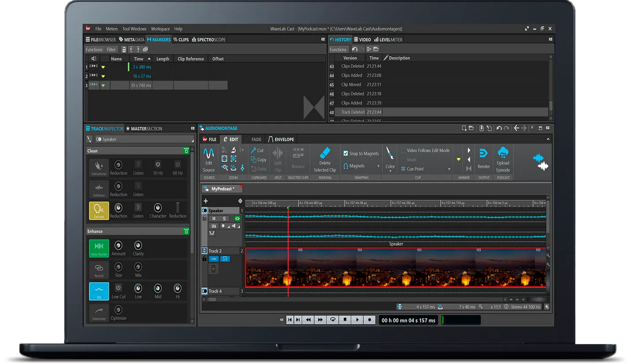Open the Meters menu
631x364 pixels.
112,29
